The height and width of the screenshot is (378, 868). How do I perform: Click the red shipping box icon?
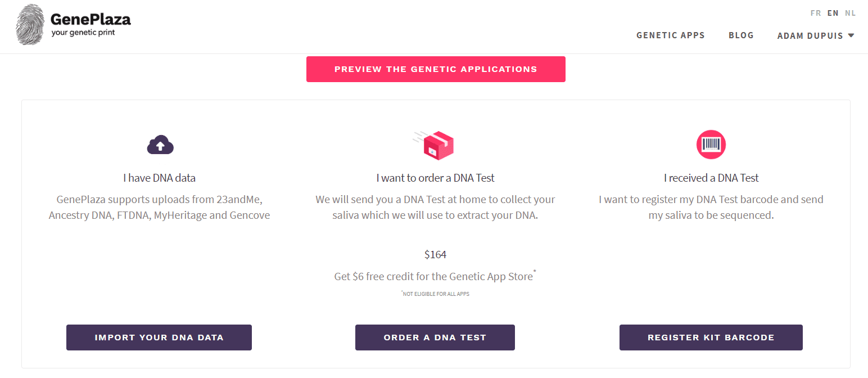tap(435, 146)
